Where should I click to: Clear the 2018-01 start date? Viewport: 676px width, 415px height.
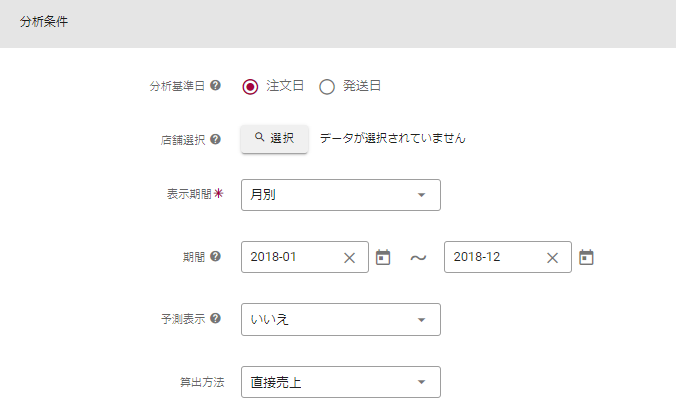pos(349,257)
